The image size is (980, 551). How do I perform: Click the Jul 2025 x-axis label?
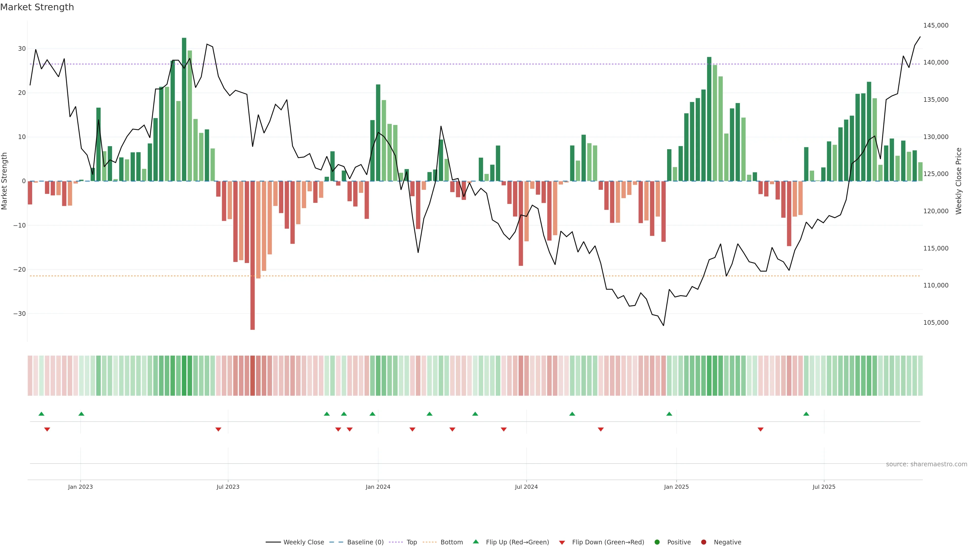824,487
